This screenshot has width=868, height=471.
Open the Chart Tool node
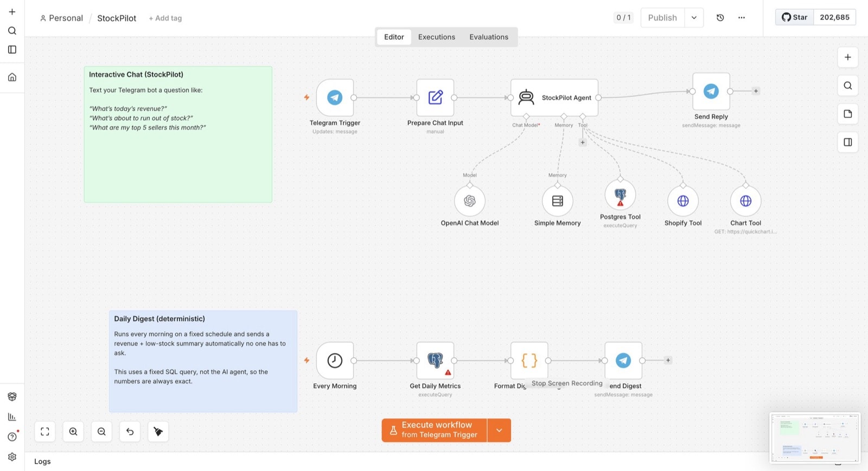(x=746, y=201)
